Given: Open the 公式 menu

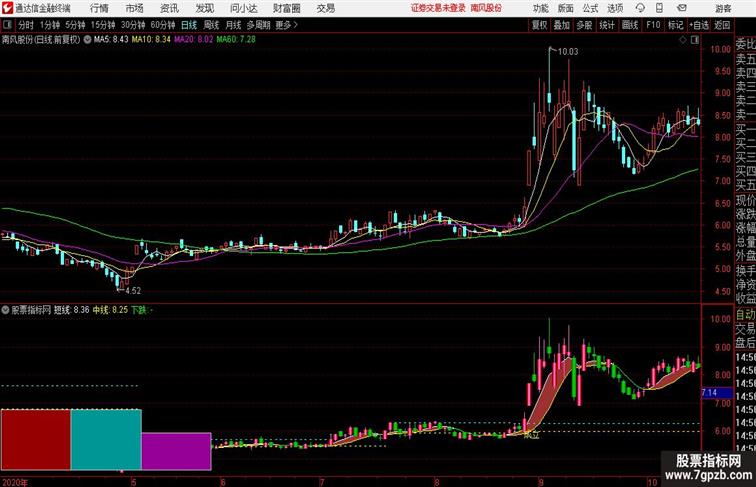Looking at the screenshot, I should [x=590, y=8].
